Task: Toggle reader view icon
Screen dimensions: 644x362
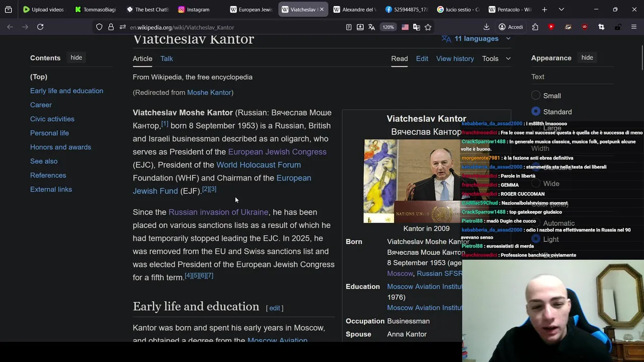Action: pos(349,27)
